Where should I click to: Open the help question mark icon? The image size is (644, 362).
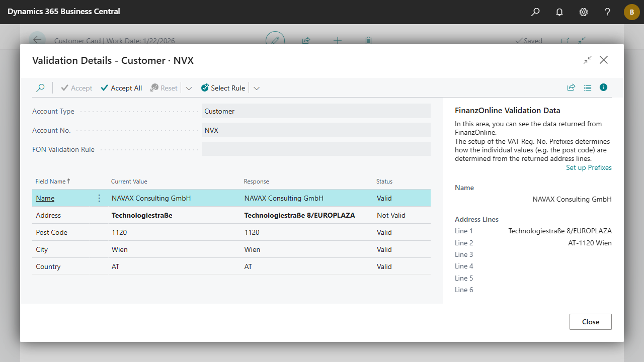coord(608,12)
